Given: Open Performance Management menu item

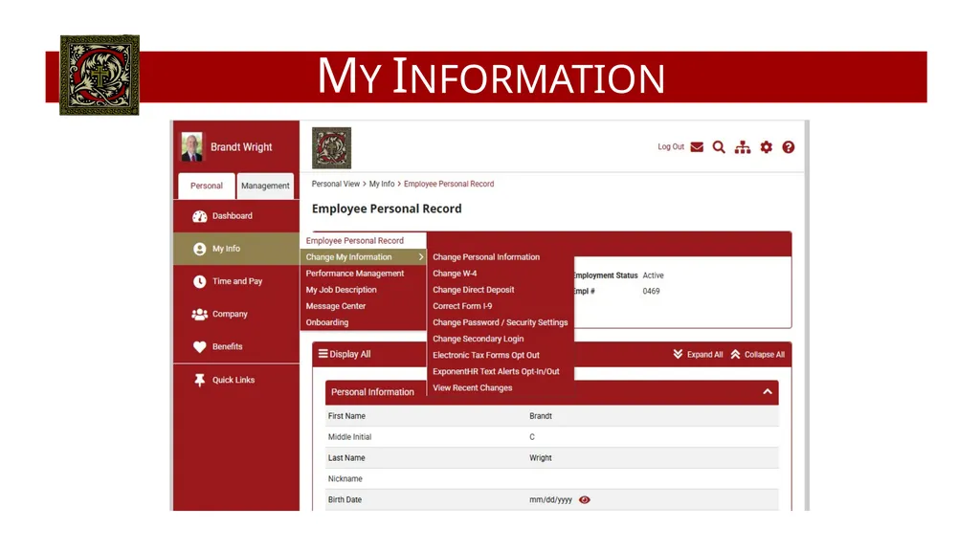Looking at the screenshot, I should pos(363,274).
